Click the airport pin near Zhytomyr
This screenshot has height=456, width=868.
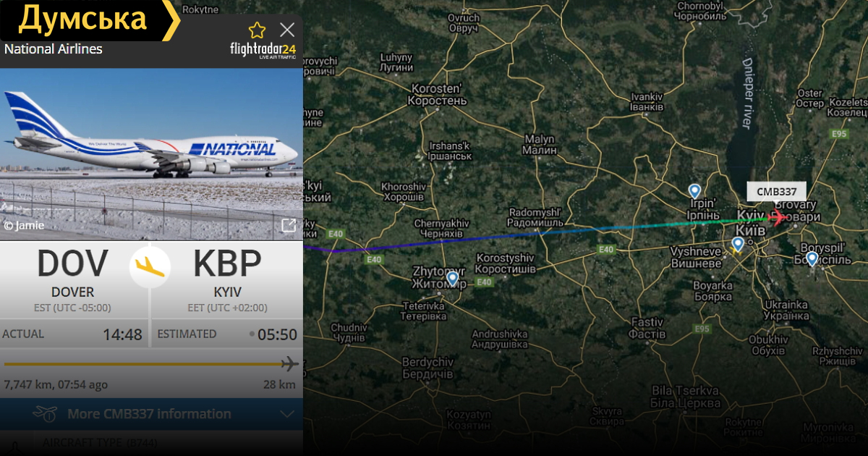tap(452, 278)
